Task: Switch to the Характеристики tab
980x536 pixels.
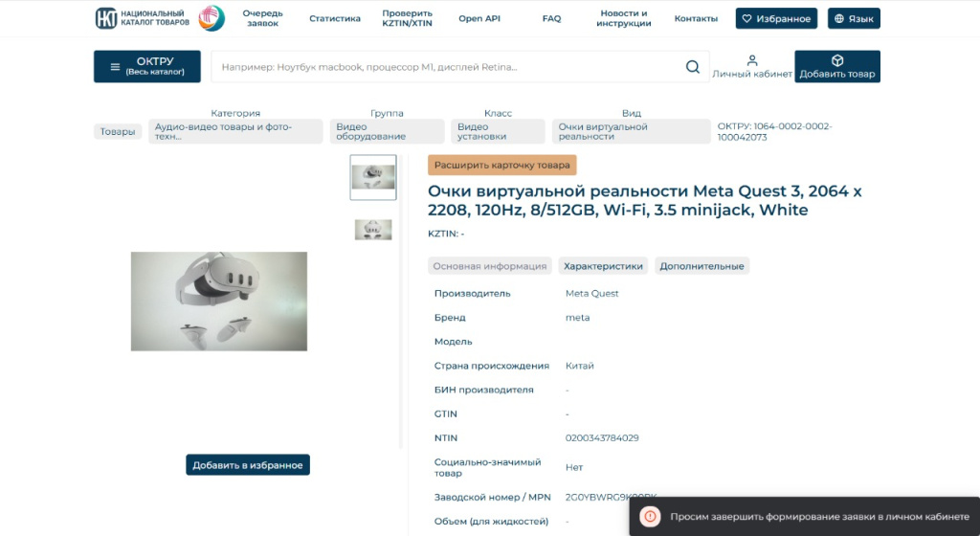Action: pyautogui.click(x=603, y=266)
